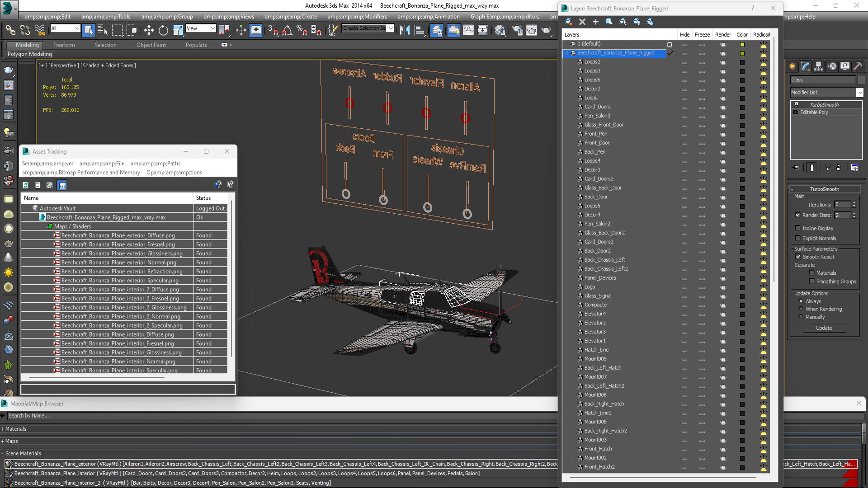Click the object color swatch beside Glass name
This screenshot has height=488, width=868.
point(861,80)
